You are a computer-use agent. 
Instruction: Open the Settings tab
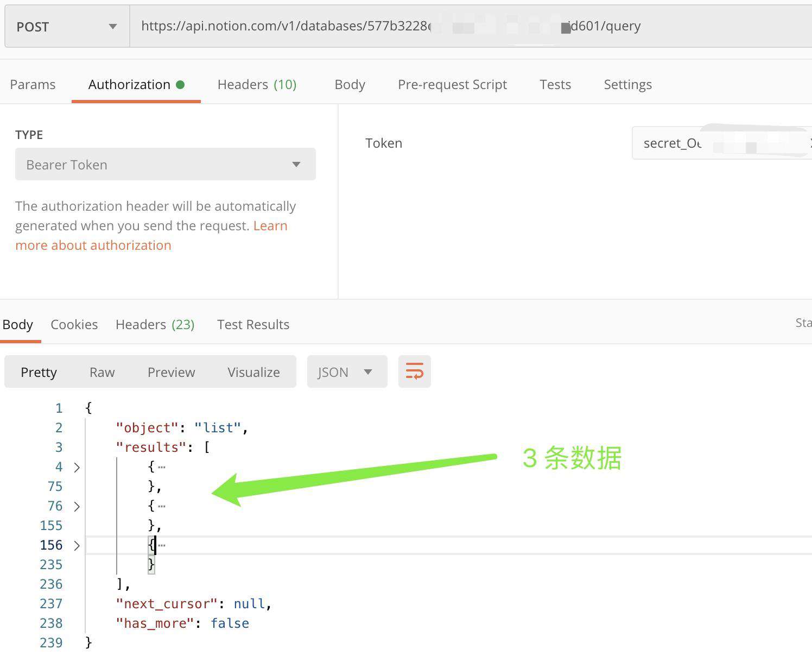tap(627, 85)
